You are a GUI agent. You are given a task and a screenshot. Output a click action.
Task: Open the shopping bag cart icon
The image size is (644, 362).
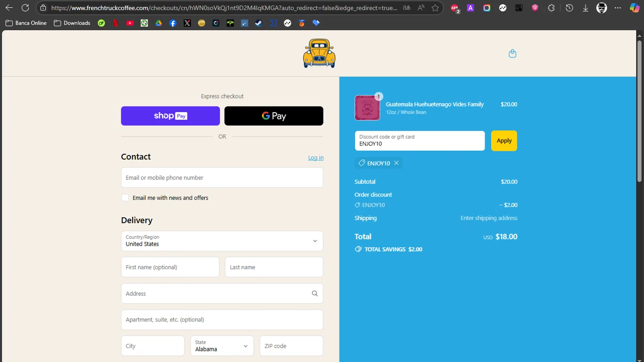click(x=512, y=53)
